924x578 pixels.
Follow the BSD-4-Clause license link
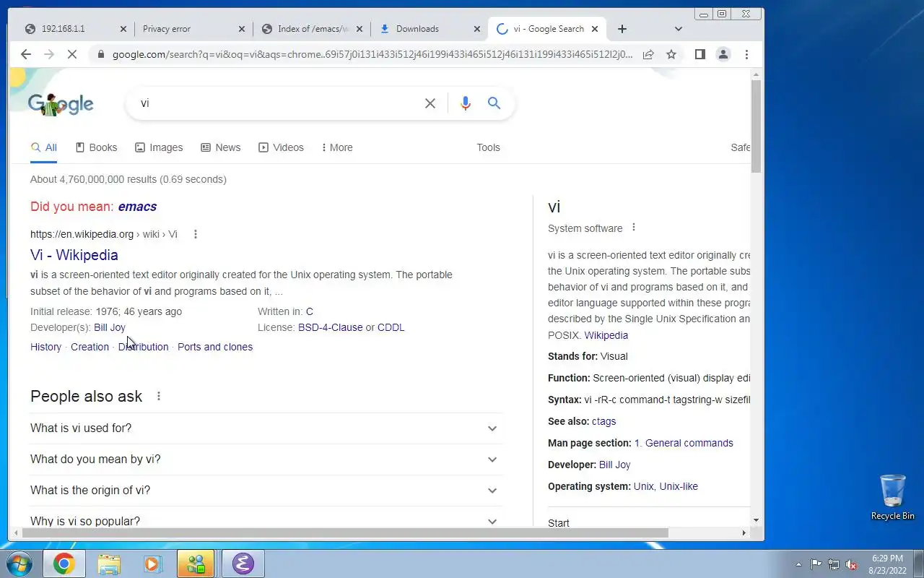pos(331,327)
